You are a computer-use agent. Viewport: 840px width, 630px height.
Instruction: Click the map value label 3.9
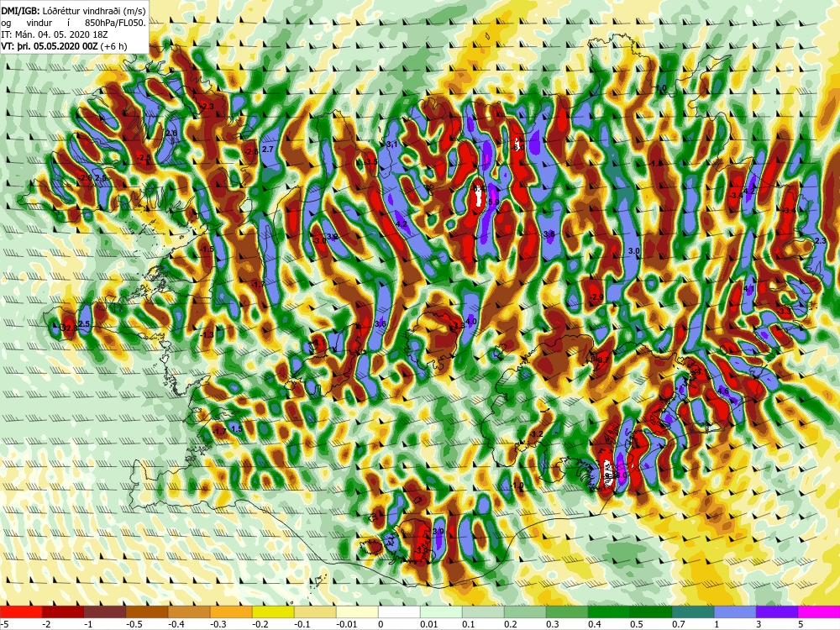pyautogui.click(x=438, y=532)
